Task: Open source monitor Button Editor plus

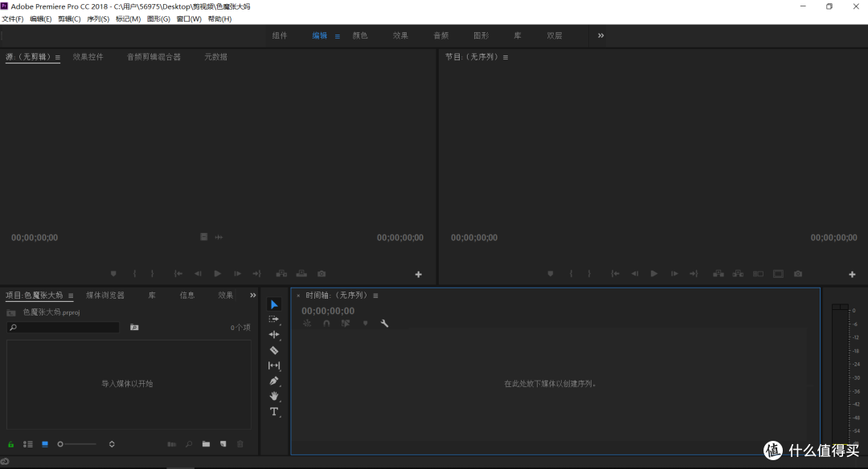Action: [419, 275]
